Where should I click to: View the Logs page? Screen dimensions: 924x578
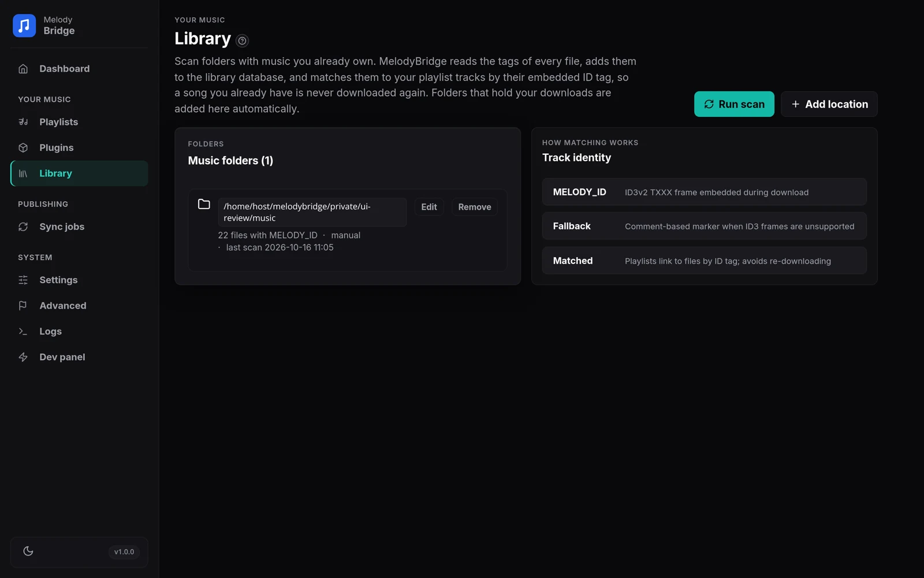pyautogui.click(x=79, y=331)
